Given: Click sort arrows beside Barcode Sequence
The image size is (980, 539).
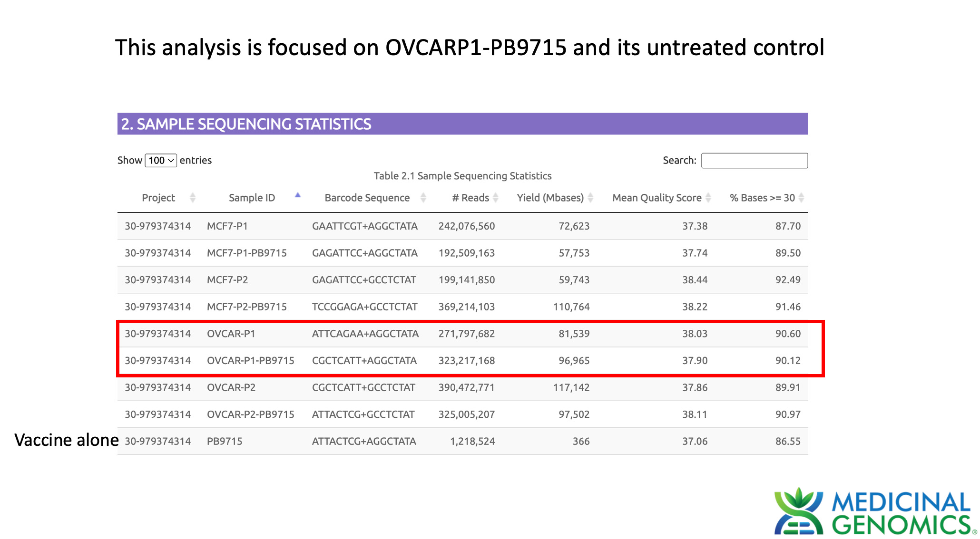Looking at the screenshot, I should pos(423,198).
